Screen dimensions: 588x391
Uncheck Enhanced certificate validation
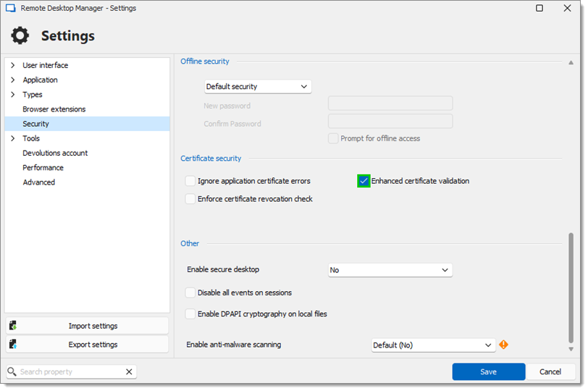click(x=364, y=181)
